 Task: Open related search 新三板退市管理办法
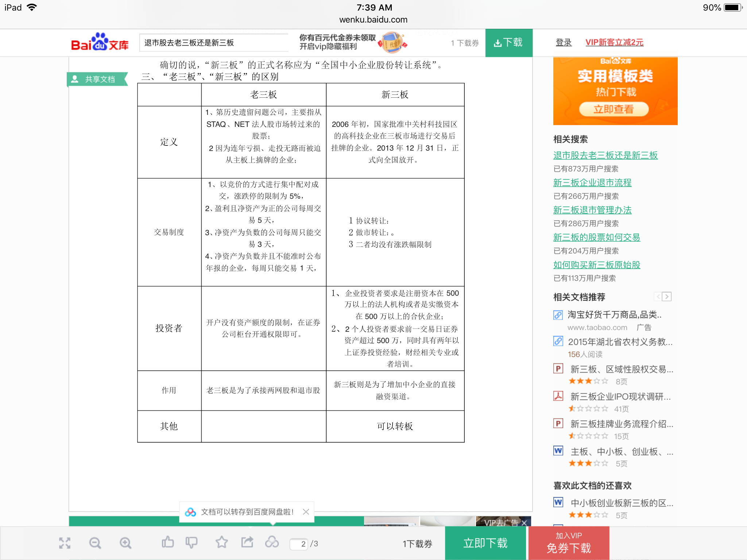point(592,210)
